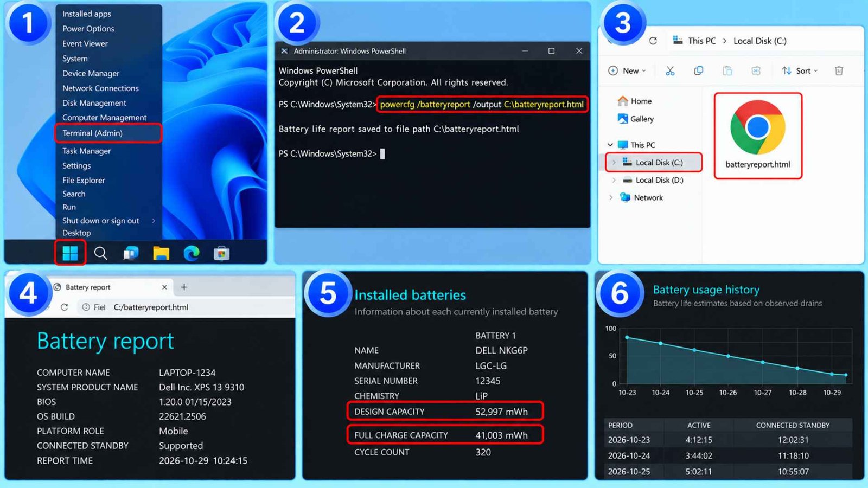
Task: Click Local Disk (C:) in breadcrumb path
Action: 760,41
